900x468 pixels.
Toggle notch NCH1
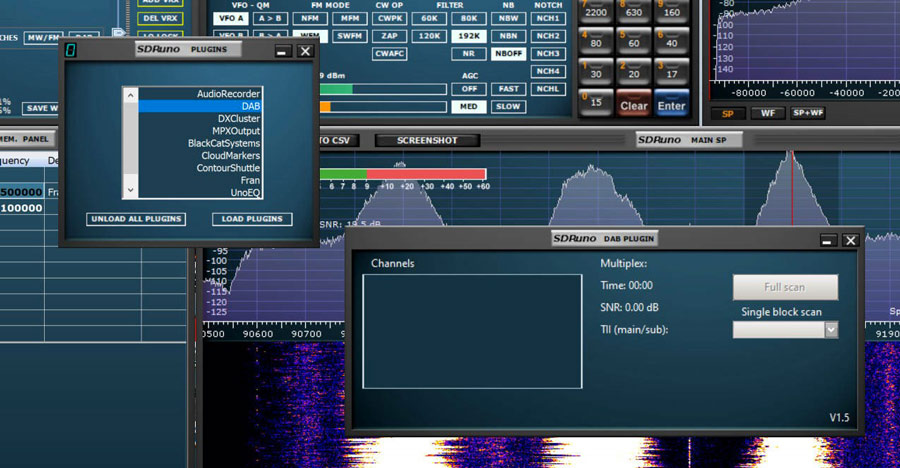[x=548, y=18]
